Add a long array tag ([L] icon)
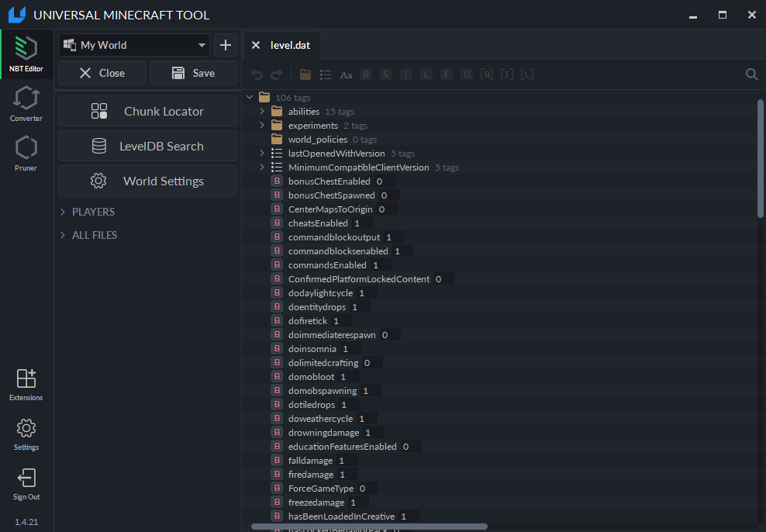This screenshot has width=766, height=532. [x=526, y=74]
